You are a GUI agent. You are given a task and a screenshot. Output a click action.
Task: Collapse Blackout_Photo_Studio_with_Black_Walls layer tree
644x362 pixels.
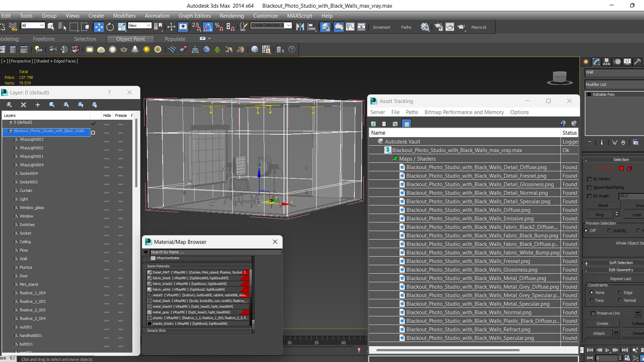5,131
